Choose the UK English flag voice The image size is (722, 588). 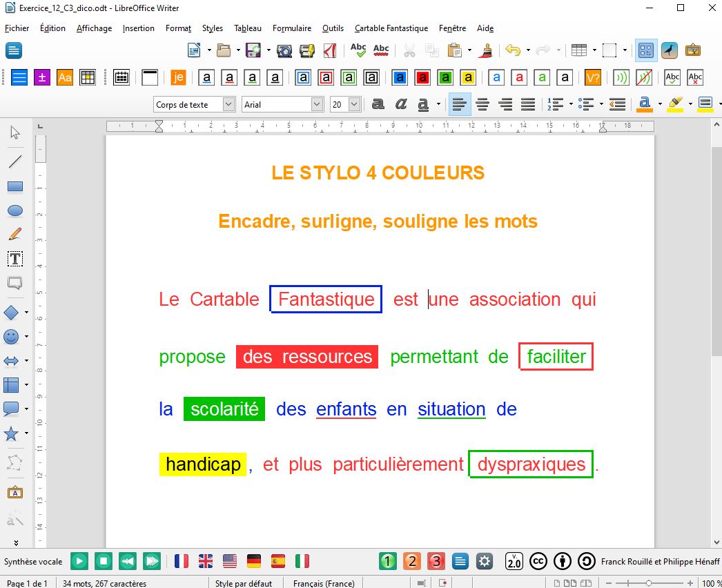[206, 561]
